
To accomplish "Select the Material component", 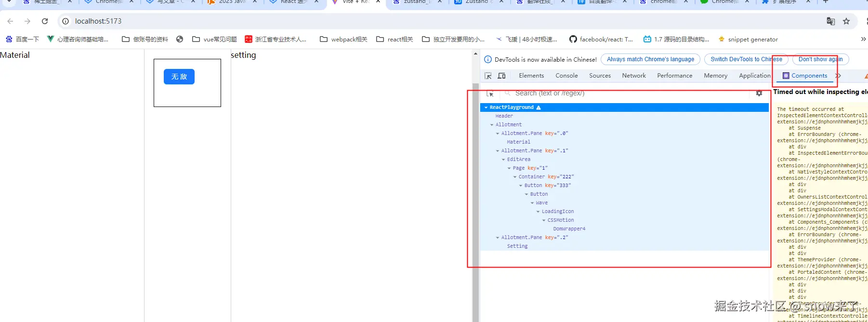I will coord(518,142).
